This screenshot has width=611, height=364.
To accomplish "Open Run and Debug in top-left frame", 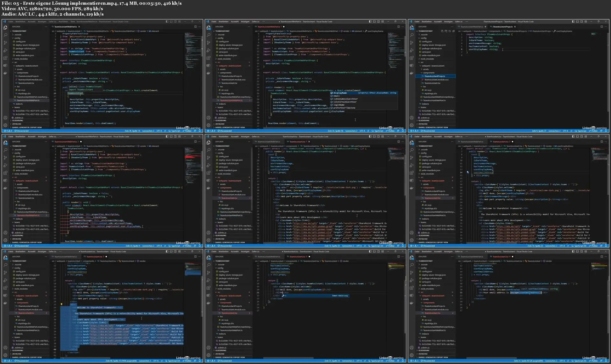I will coord(5,50).
